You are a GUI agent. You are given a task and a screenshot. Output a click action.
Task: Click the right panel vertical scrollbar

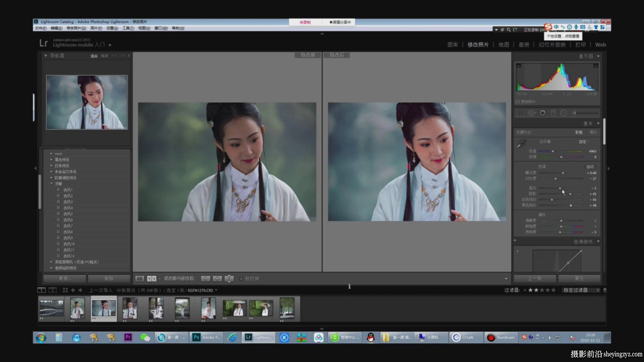coord(604,131)
